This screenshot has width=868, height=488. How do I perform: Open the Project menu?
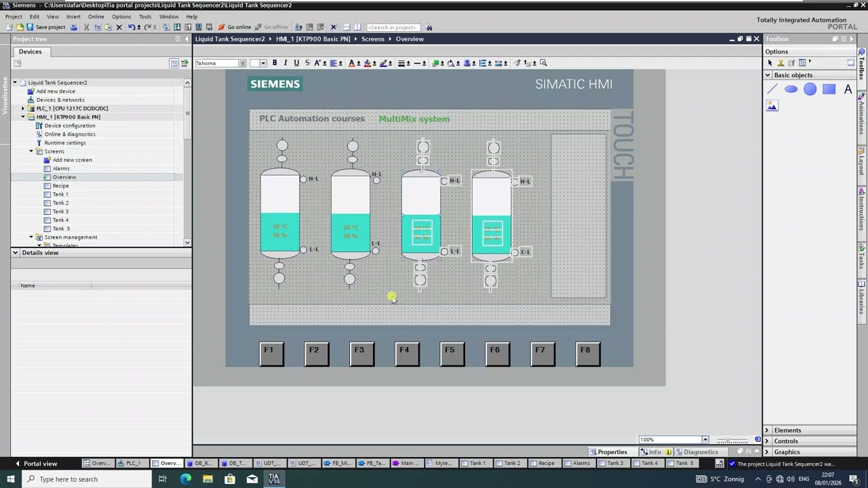[x=14, y=16]
